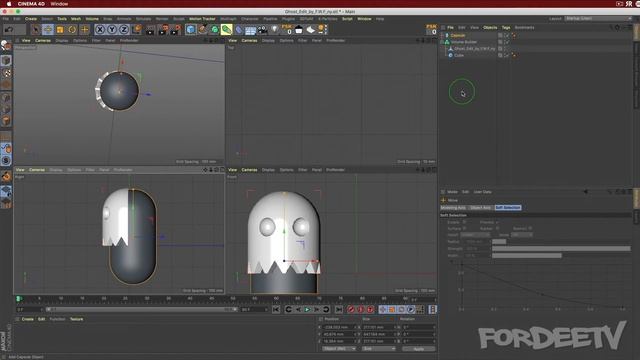Select the Cube object in tree
The image size is (640, 360).
[459, 55]
